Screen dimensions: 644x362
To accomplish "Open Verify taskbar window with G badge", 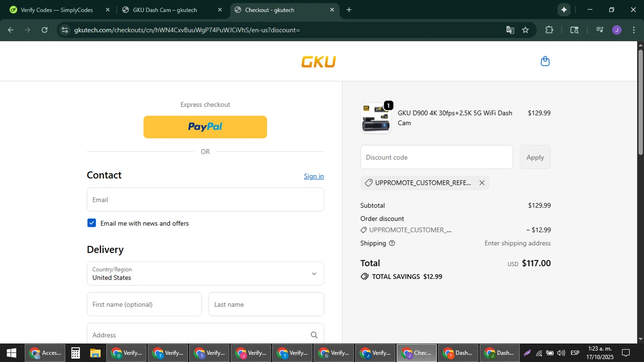I will pos(334,353).
